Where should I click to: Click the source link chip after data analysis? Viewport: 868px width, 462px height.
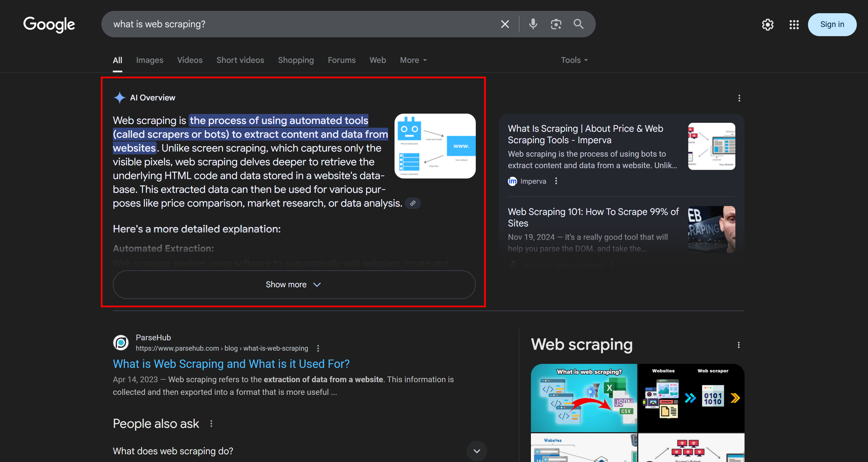(x=413, y=203)
